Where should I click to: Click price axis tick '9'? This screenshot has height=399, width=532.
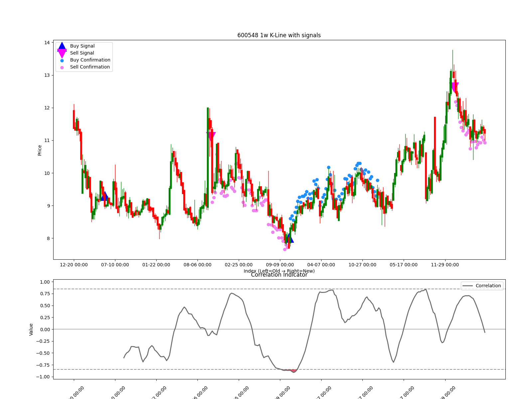pos(48,205)
